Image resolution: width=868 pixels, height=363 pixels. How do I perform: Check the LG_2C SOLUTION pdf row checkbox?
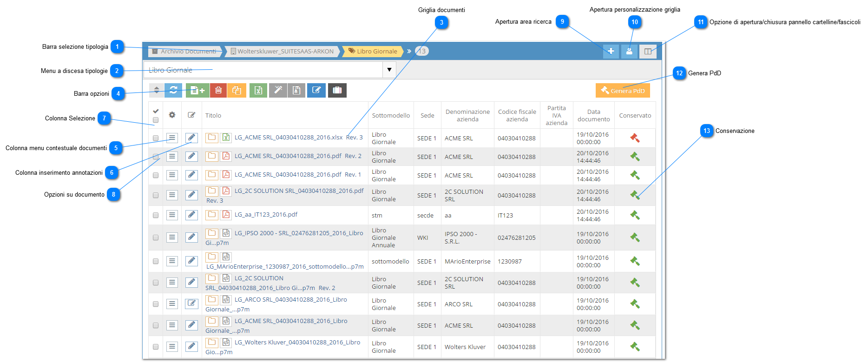156,195
